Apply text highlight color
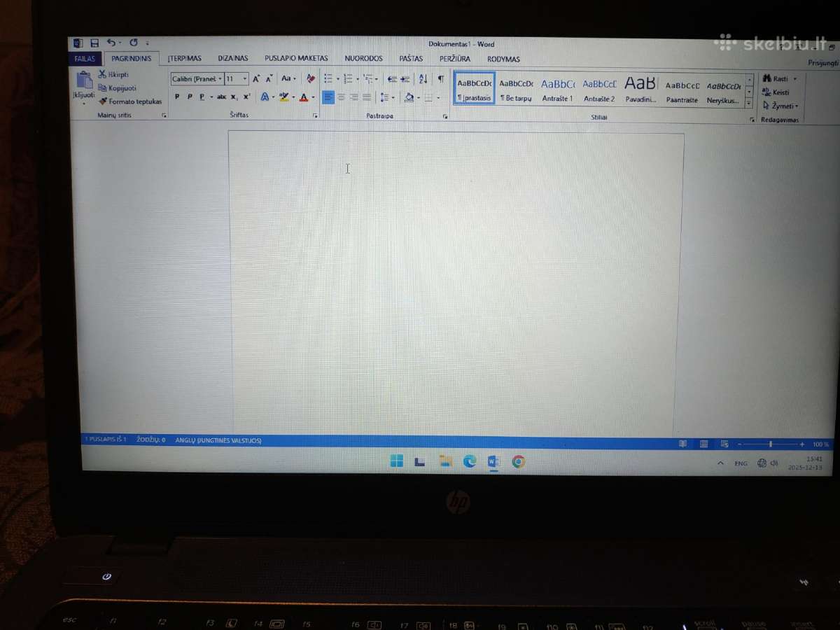 tap(283, 97)
